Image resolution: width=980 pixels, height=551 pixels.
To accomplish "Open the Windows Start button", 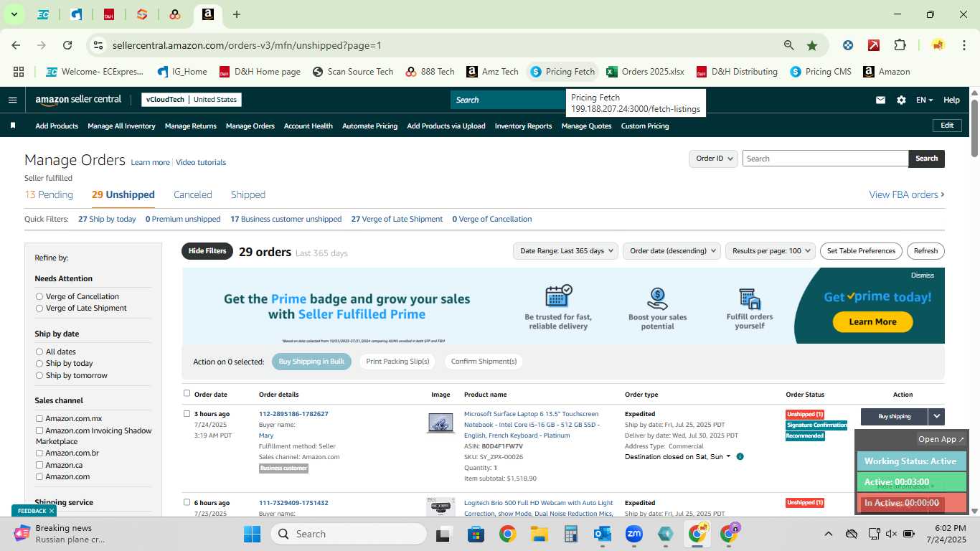I will [x=253, y=534].
